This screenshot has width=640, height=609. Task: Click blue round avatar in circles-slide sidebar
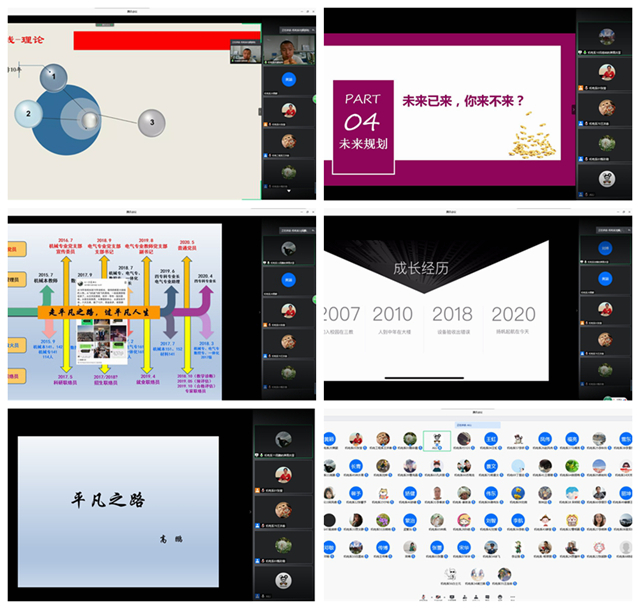tap(288, 79)
